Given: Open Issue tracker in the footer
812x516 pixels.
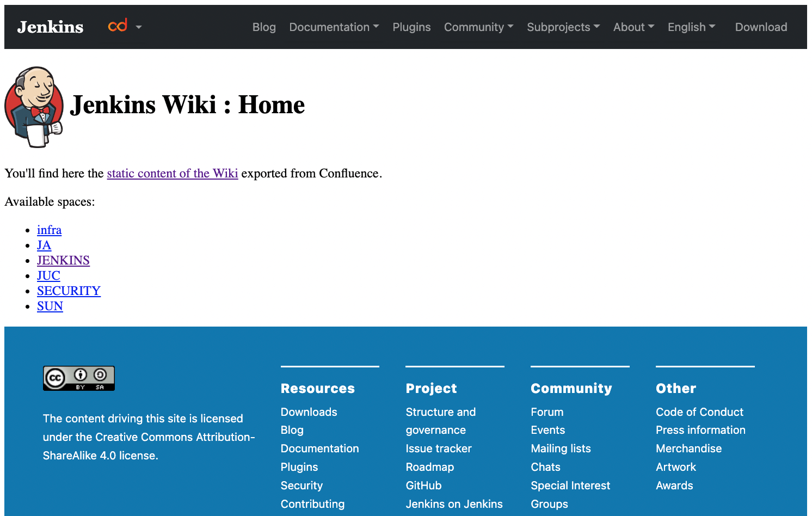Looking at the screenshot, I should pyautogui.click(x=438, y=449).
